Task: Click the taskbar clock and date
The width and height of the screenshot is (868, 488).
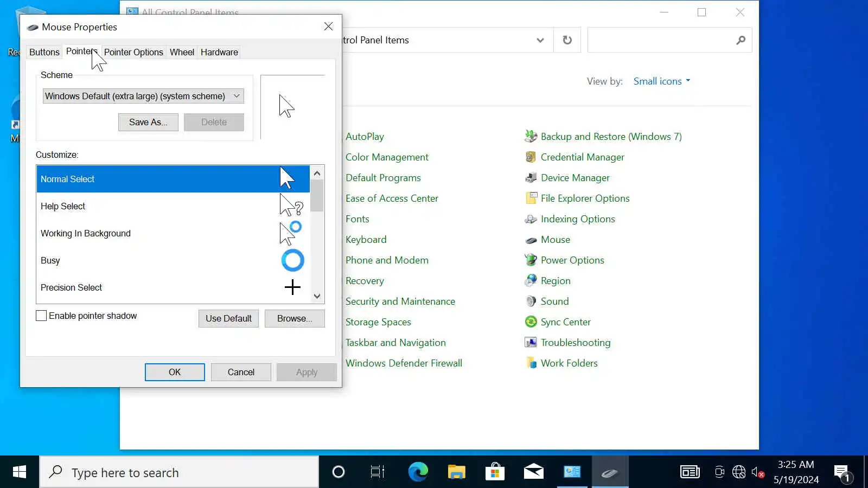Action: (796, 472)
